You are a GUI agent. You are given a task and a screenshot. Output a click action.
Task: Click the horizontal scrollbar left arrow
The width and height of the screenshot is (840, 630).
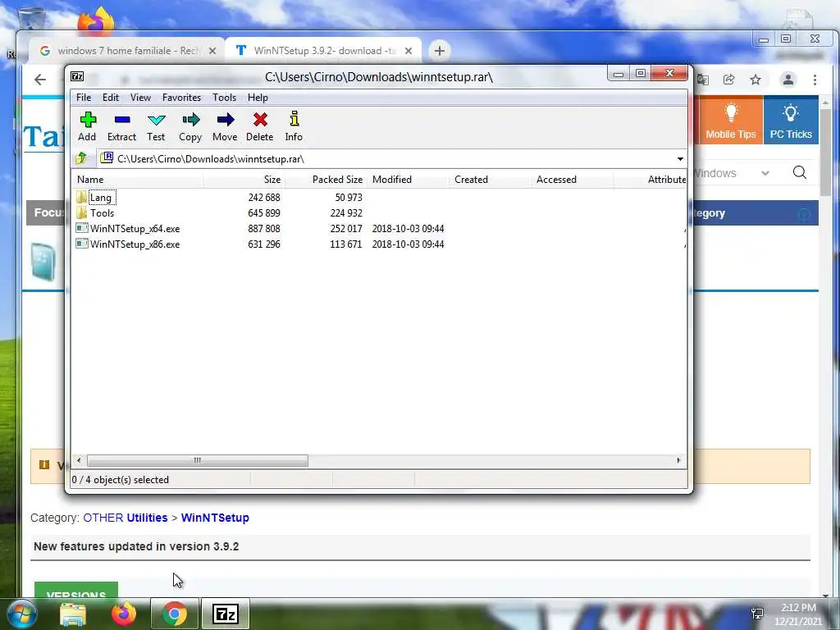point(79,460)
